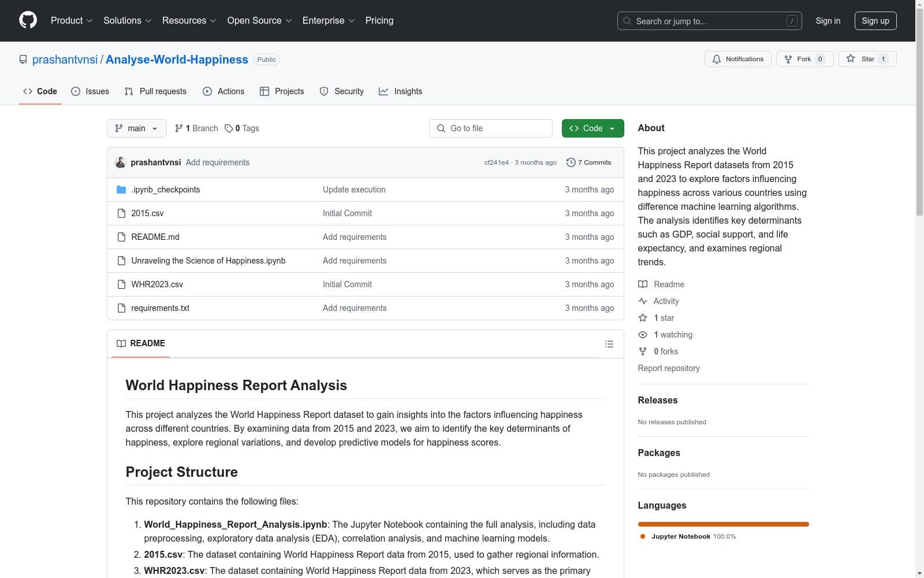This screenshot has height=578, width=924.
Task: Expand the Open Source menu
Action: [259, 20]
